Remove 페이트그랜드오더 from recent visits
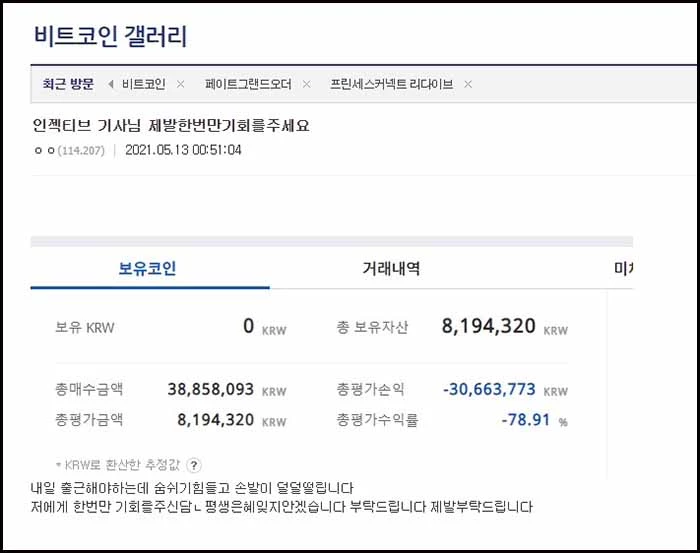This screenshot has height=553, width=700. pos(306,84)
